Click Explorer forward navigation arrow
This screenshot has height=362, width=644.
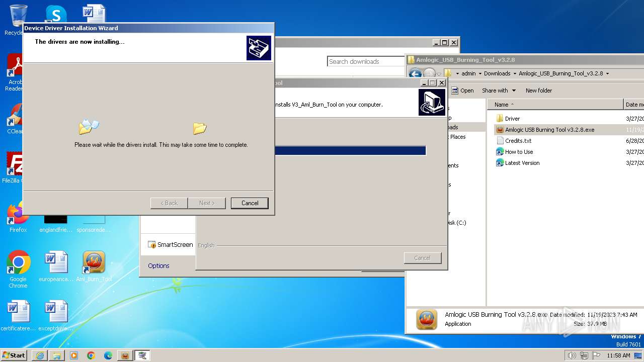[429, 74]
